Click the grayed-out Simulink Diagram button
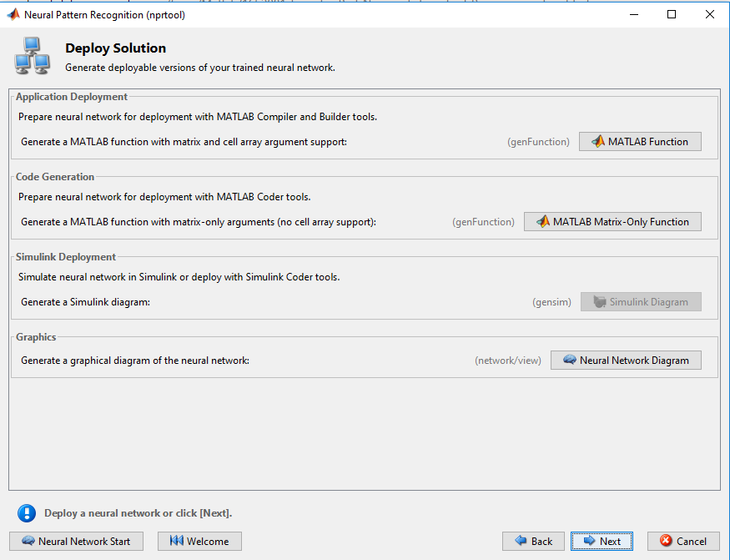The width and height of the screenshot is (730, 560). 641,302
